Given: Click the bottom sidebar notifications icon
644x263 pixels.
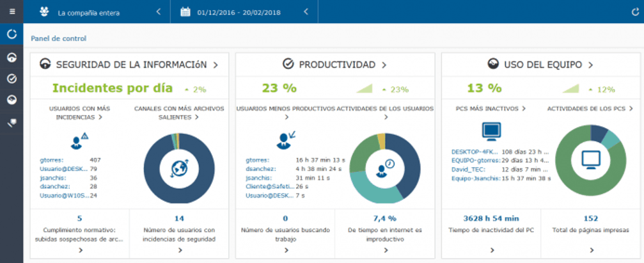Looking at the screenshot, I should [12, 123].
